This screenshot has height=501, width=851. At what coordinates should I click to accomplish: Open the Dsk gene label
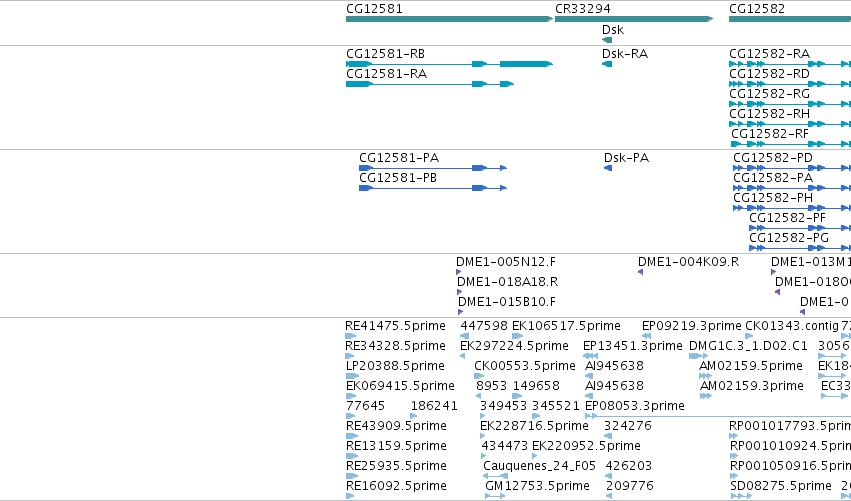(x=613, y=30)
